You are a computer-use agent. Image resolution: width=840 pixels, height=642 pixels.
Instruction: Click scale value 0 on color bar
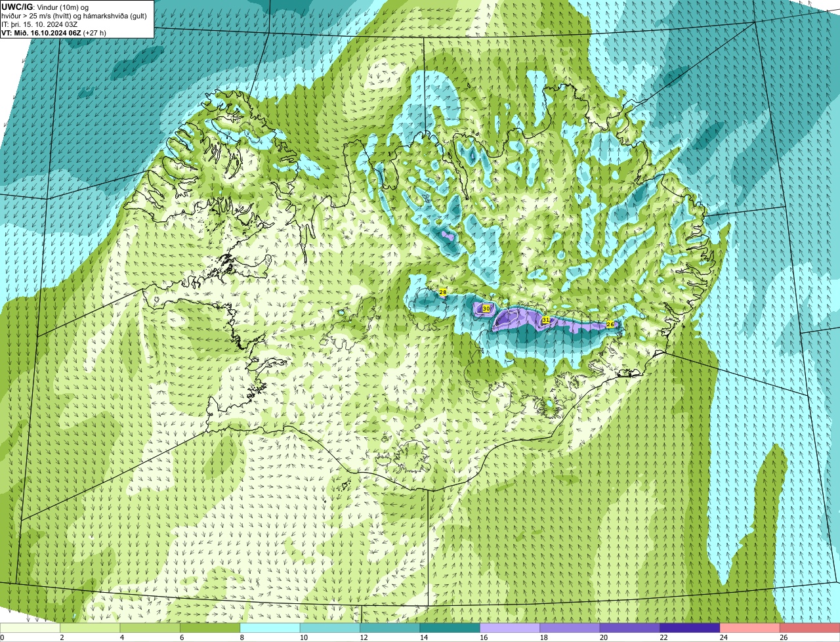2,637
